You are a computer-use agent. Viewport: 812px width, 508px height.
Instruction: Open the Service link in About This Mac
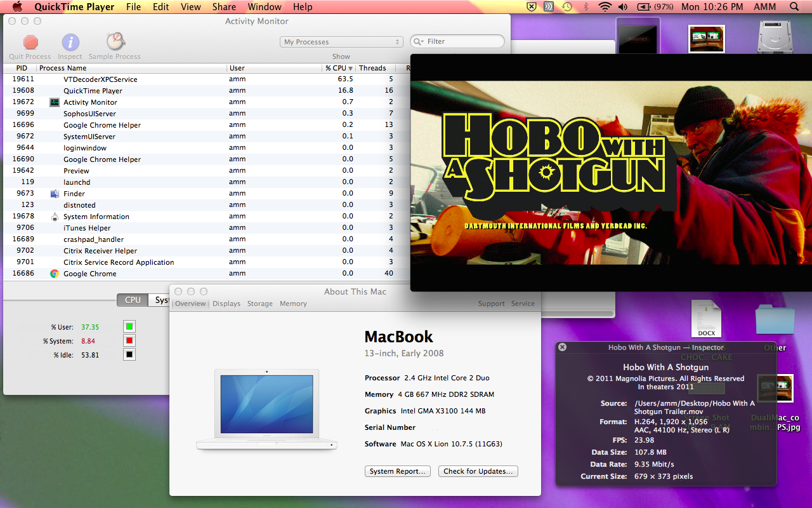523,304
